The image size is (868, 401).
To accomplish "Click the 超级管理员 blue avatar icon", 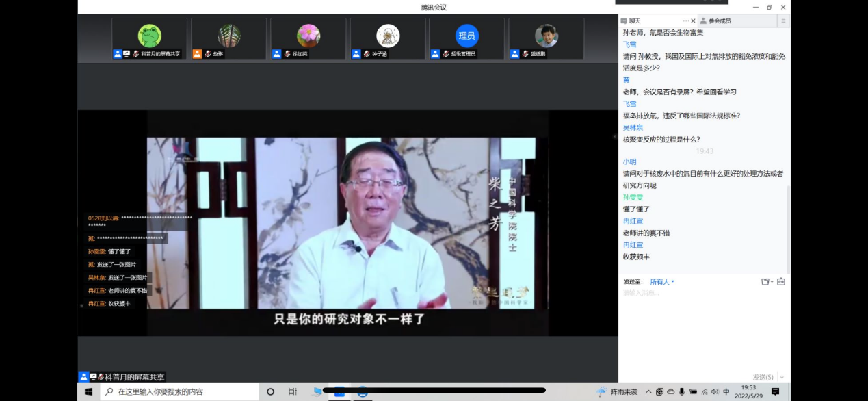I will coord(467,36).
